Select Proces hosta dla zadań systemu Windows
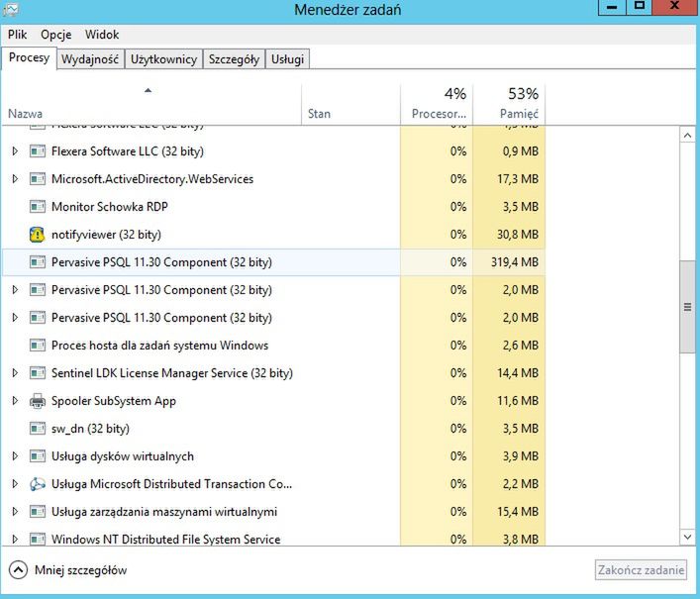This screenshot has height=599, width=700. pyautogui.click(x=273, y=345)
